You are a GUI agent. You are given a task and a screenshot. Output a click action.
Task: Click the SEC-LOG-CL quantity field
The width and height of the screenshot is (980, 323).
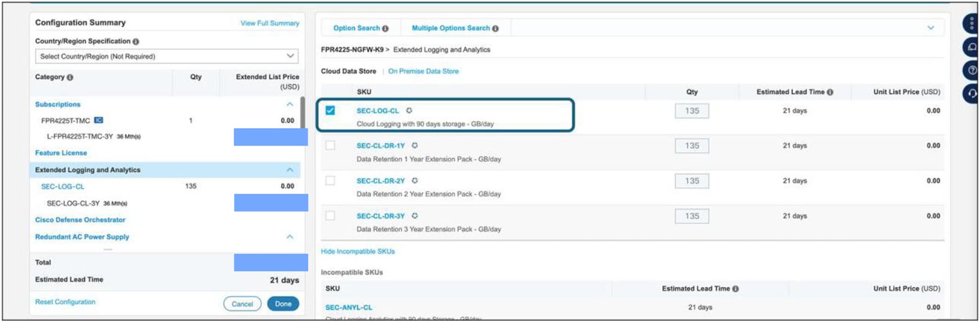[692, 111]
